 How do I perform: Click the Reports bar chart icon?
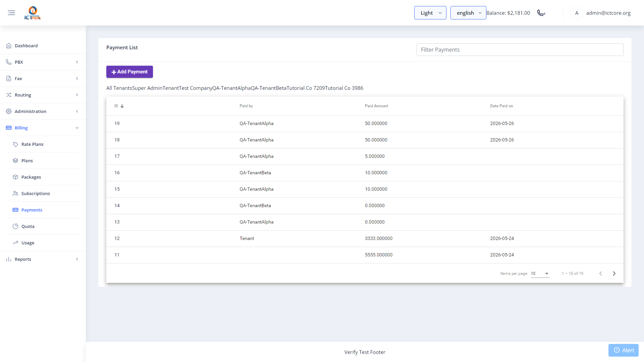click(x=9, y=259)
